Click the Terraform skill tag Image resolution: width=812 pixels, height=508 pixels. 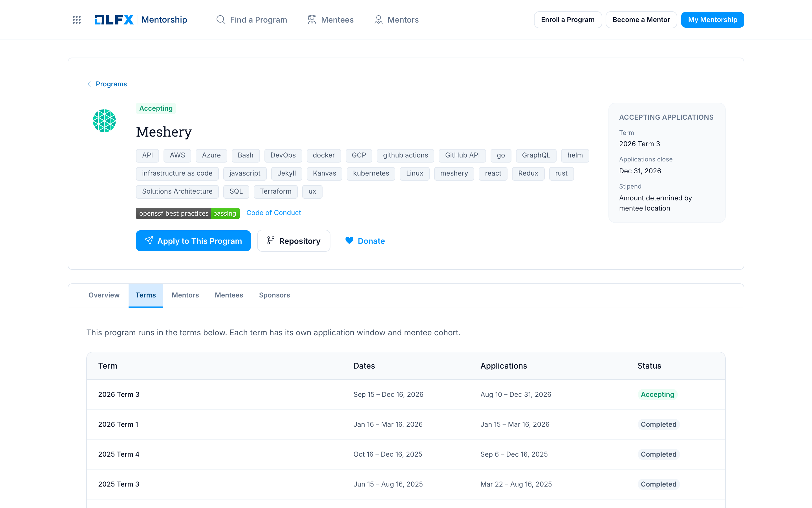276,192
